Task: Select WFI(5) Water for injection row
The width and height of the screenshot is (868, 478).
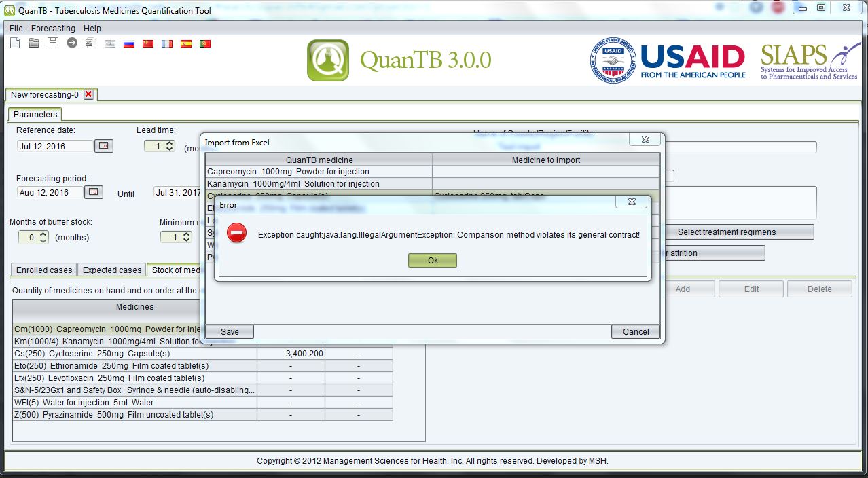Action: click(202, 403)
